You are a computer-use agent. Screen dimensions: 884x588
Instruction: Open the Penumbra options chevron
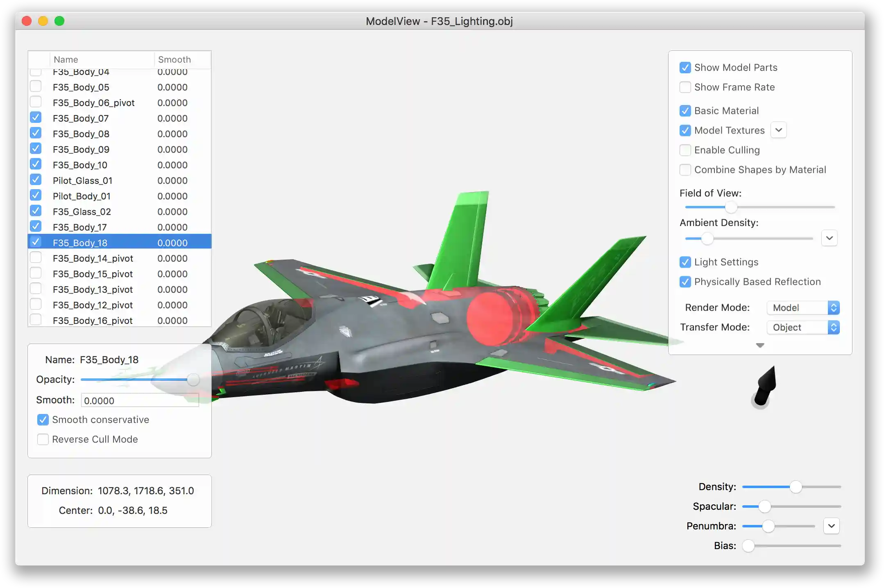coord(831,526)
